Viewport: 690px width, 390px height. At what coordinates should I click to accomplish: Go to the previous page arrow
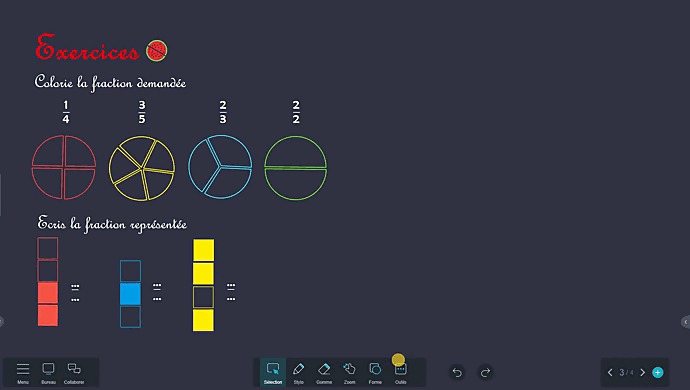(610, 372)
